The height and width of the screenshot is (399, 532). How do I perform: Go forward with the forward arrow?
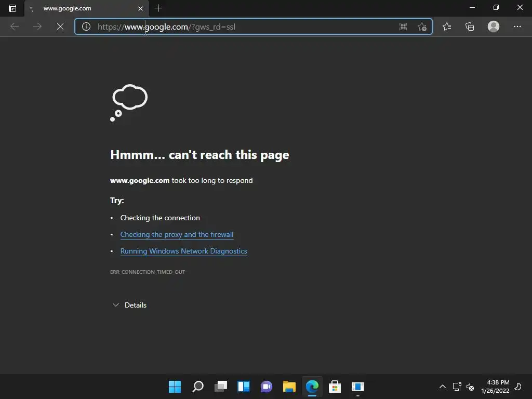point(37,26)
